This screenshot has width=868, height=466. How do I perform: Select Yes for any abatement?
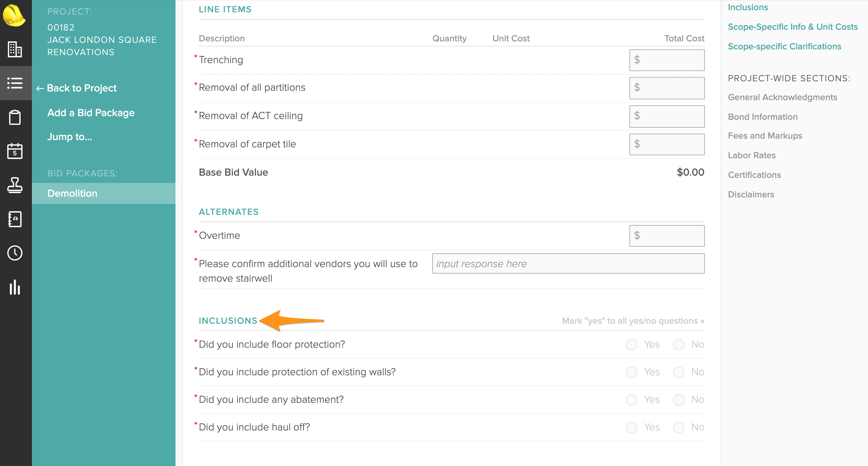click(x=632, y=400)
